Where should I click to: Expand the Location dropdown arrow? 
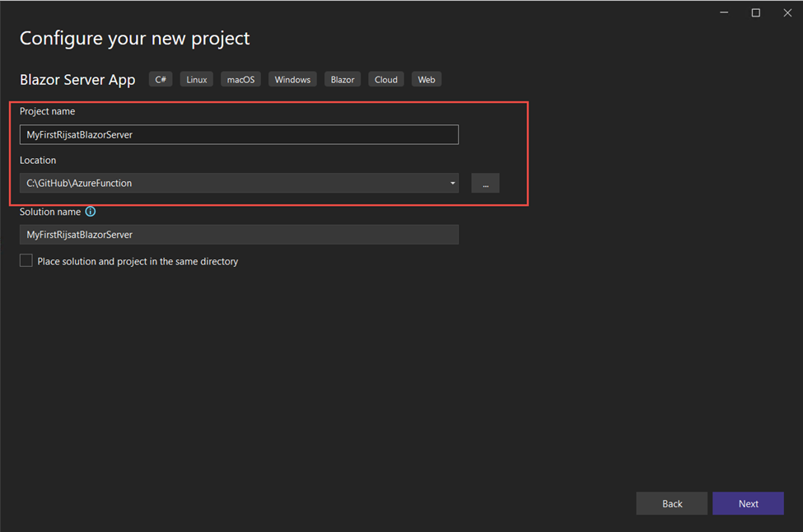click(452, 183)
